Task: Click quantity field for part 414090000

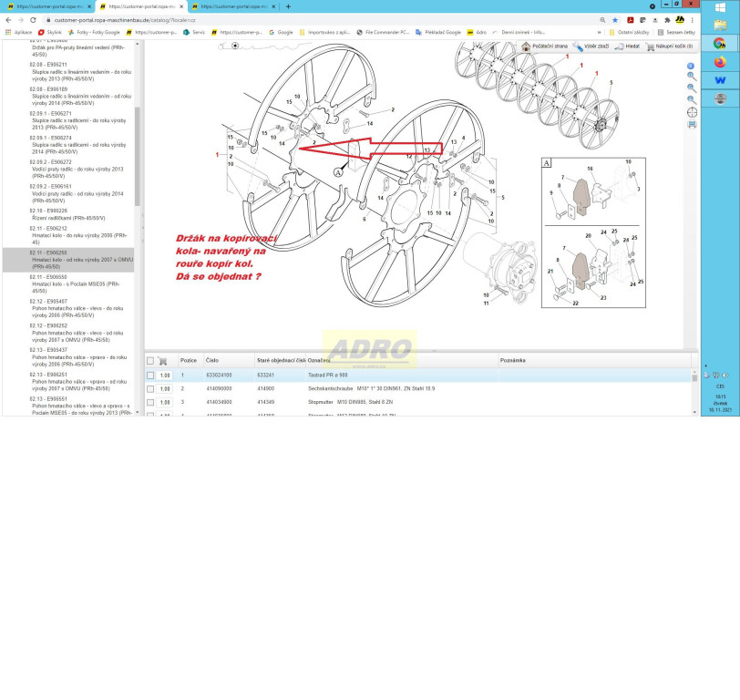Action: coord(165,389)
